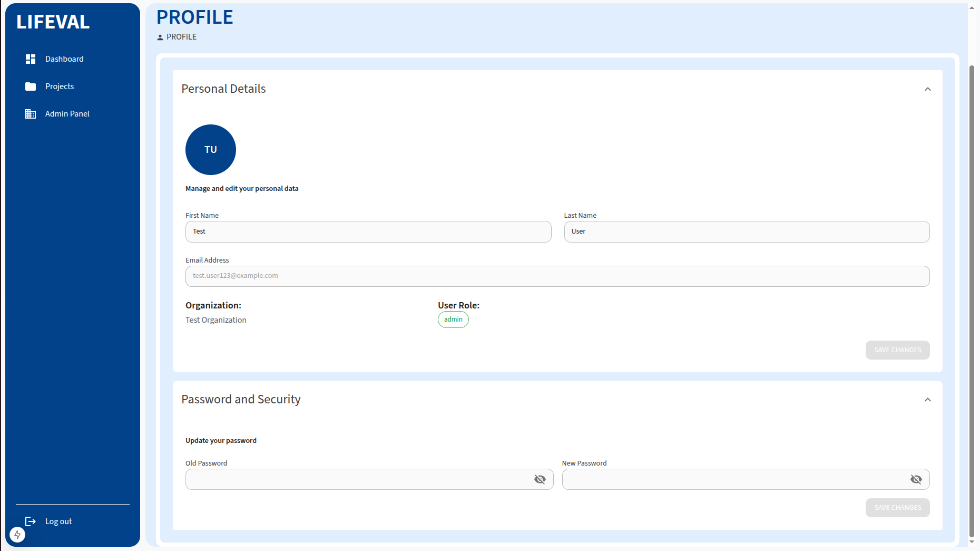The image size is (980, 551).
Task: Open the Projects menu item
Action: click(x=60, y=86)
